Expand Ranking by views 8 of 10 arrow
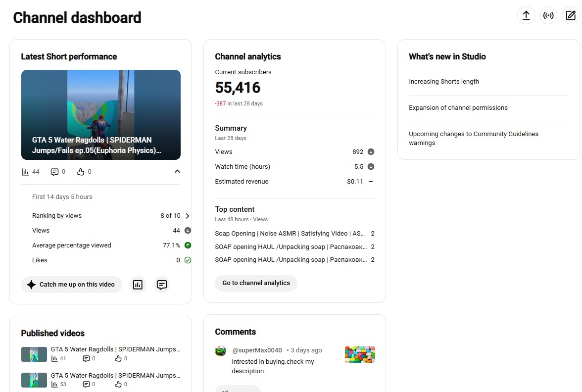Viewport: 582px width, 392px height. tap(188, 216)
